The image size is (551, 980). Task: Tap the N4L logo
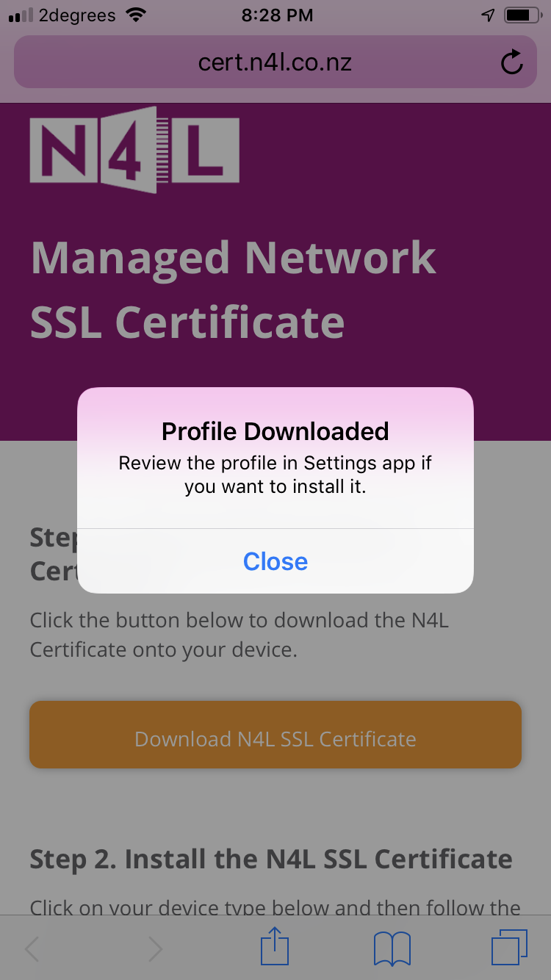[x=134, y=150]
